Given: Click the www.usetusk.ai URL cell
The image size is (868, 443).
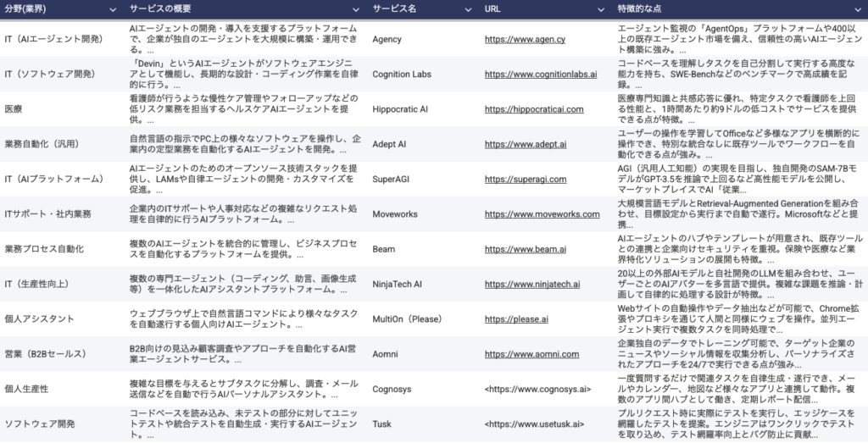Looking at the screenshot, I should [x=534, y=424].
